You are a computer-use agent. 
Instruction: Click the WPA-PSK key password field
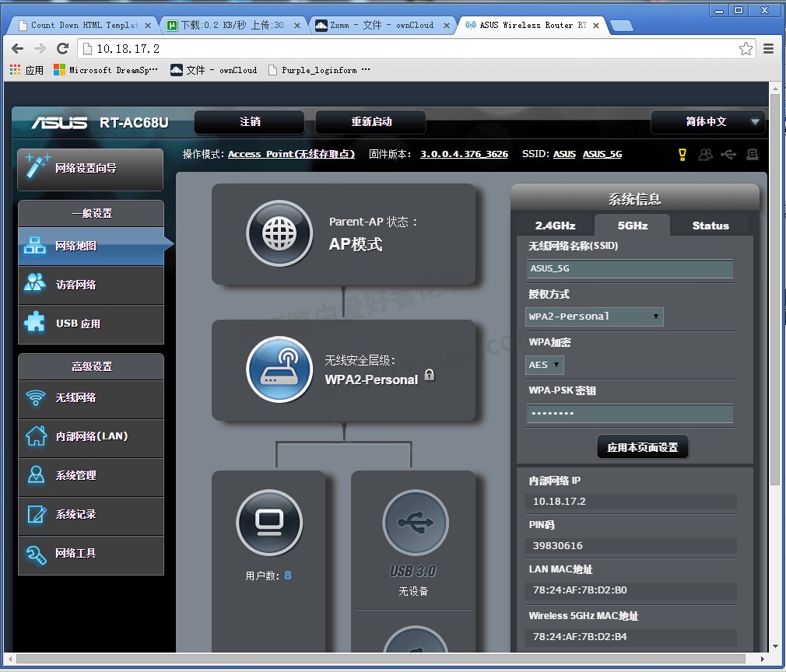(630, 414)
